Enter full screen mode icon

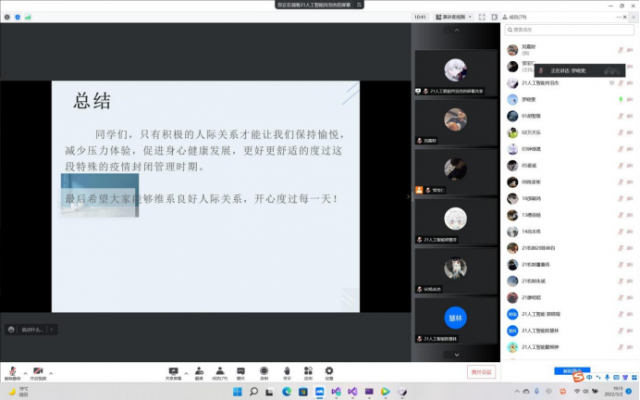[482, 18]
